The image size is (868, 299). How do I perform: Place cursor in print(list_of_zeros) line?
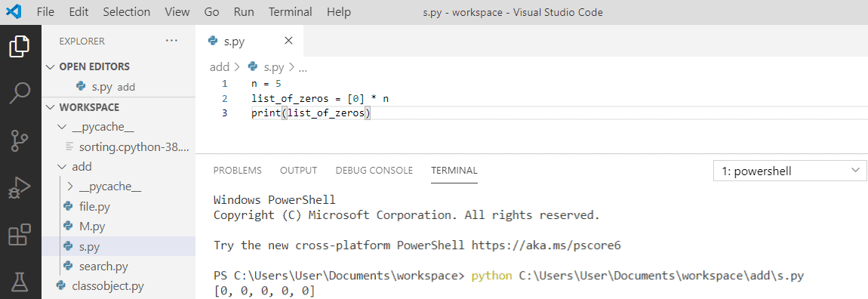pyautogui.click(x=310, y=113)
